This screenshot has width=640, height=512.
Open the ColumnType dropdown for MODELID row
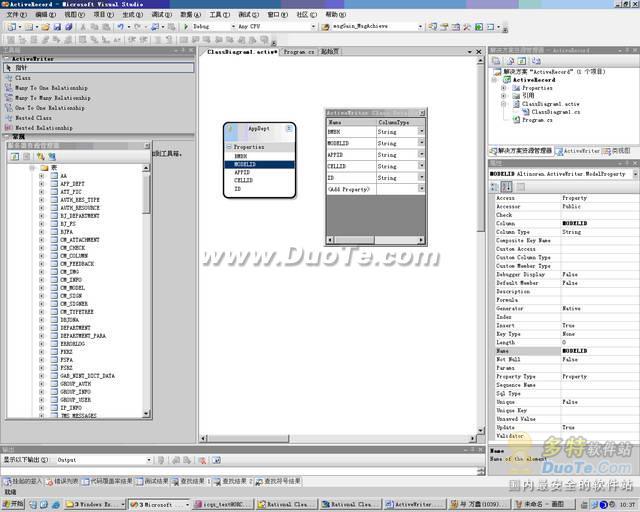[x=421, y=143]
